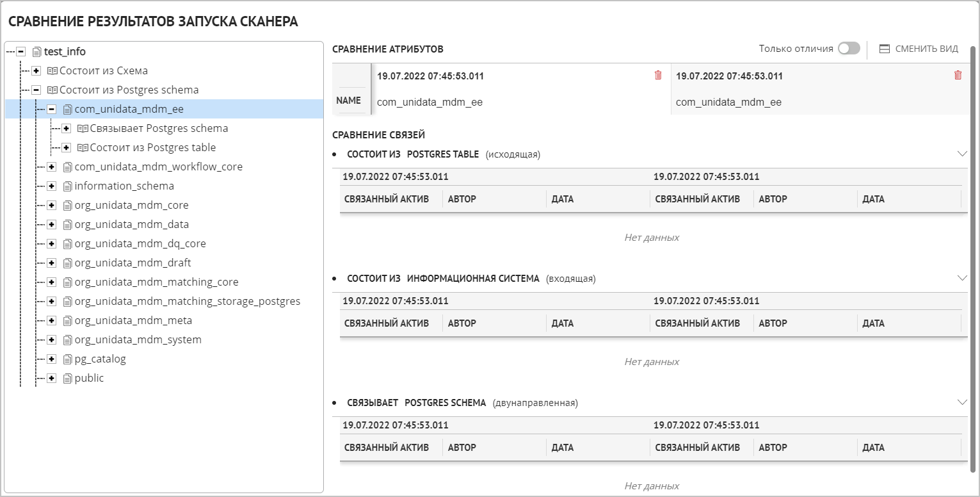The width and height of the screenshot is (980, 497).
Task: Click the document icon of org_unidata_mdm_draft
Action: click(x=68, y=263)
